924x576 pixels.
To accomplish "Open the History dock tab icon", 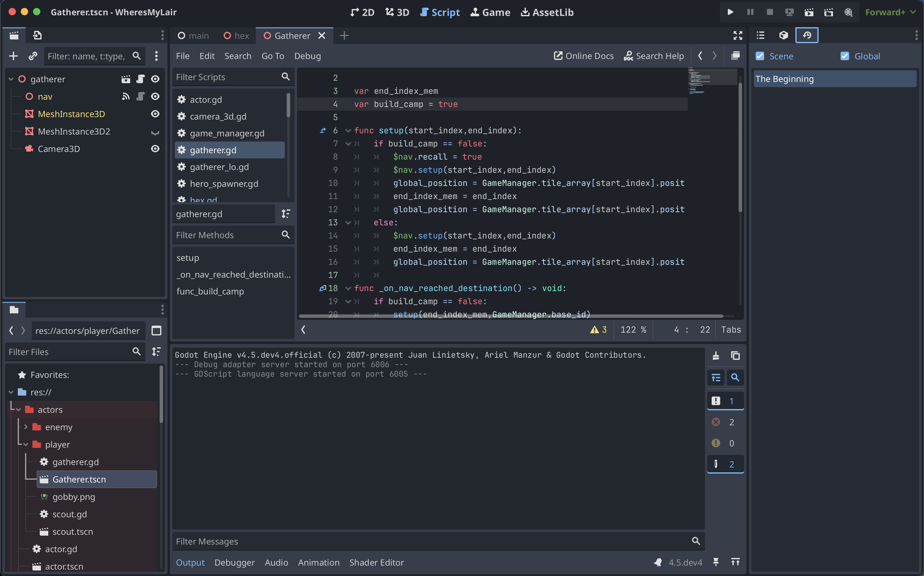I will click(806, 35).
